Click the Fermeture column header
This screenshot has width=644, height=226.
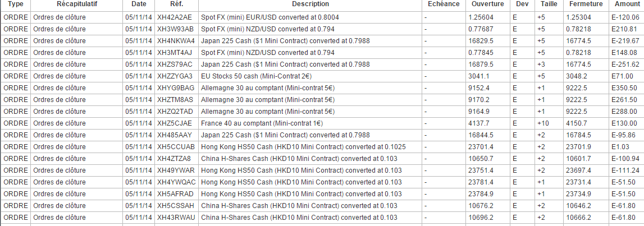586,4
